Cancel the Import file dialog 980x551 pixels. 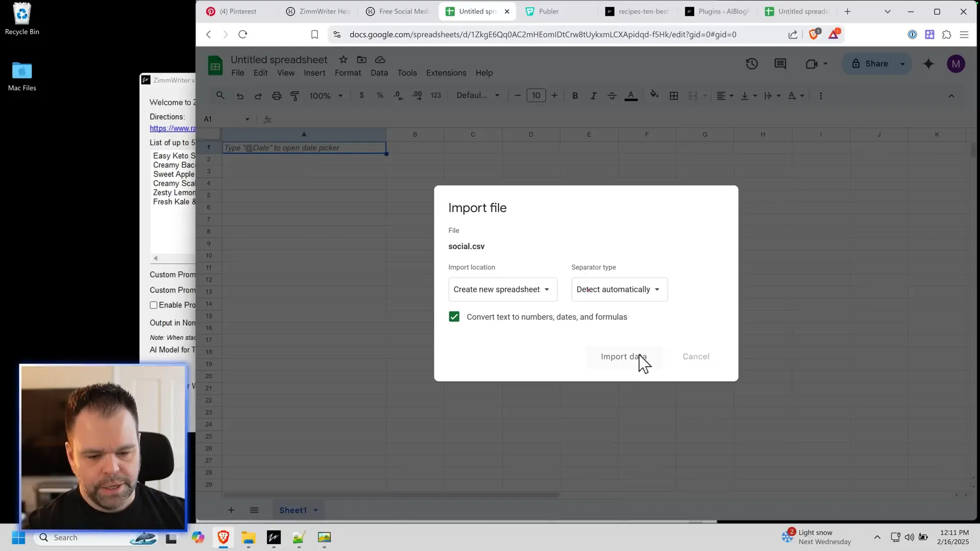pyautogui.click(x=696, y=357)
